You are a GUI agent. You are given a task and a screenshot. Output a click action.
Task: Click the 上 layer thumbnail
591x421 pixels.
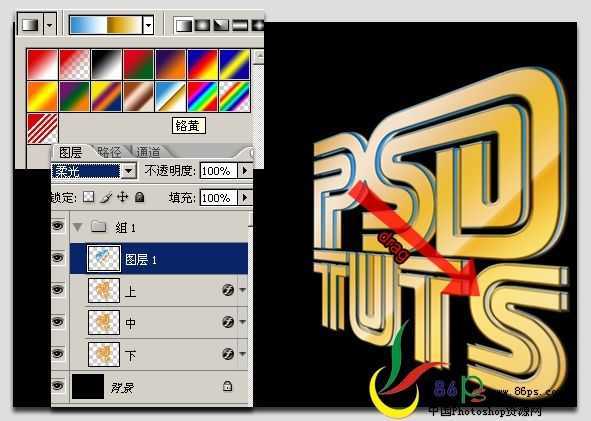(104, 290)
